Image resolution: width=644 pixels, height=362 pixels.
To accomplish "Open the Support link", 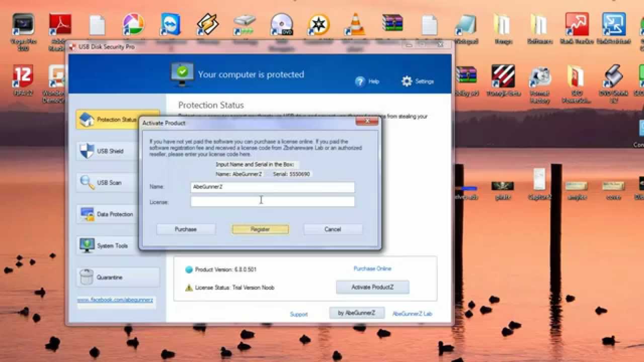I will (298, 314).
